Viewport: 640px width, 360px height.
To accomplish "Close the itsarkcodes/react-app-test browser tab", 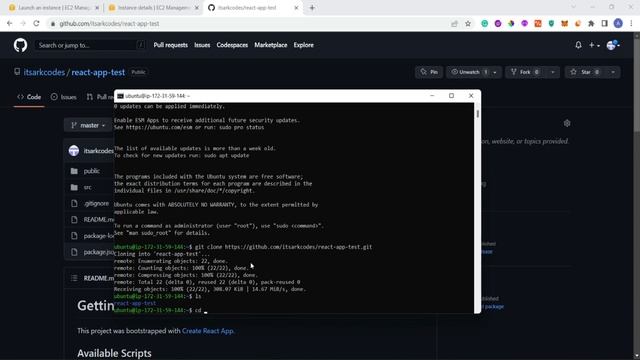I will [x=296, y=8].
